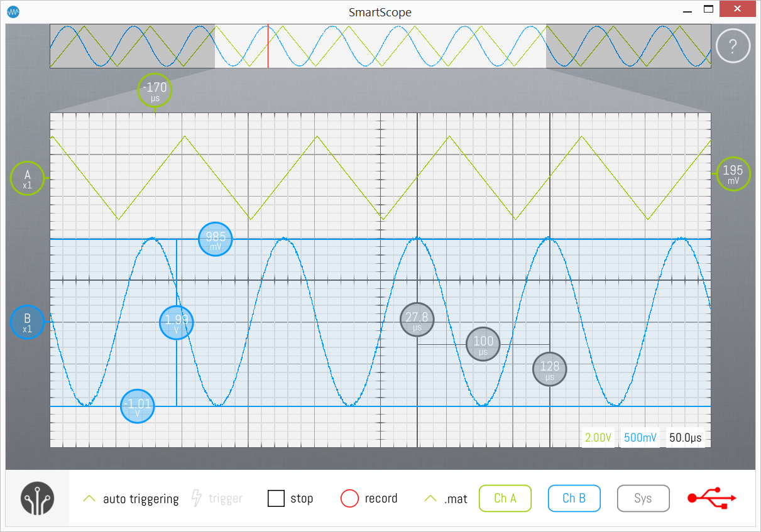Viewport: 761px width, 532px height.
Task: Click the 195 mV trigger level knob
Action: point(733,174)
